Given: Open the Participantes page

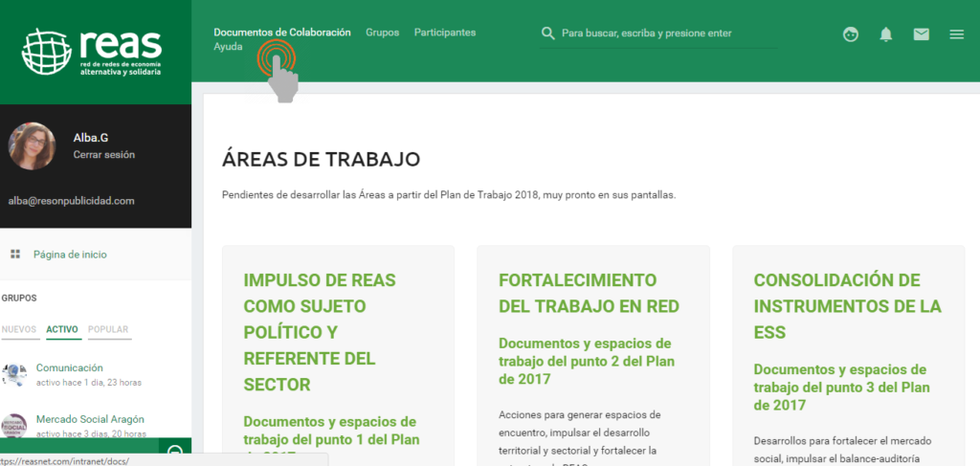Looking at the screenshot, I should coord(444,33).
